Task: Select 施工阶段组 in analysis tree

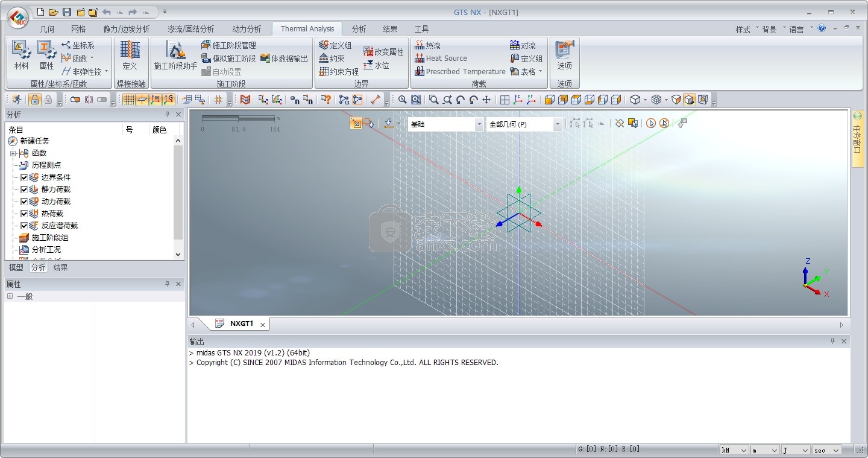Action: [43, 238]
